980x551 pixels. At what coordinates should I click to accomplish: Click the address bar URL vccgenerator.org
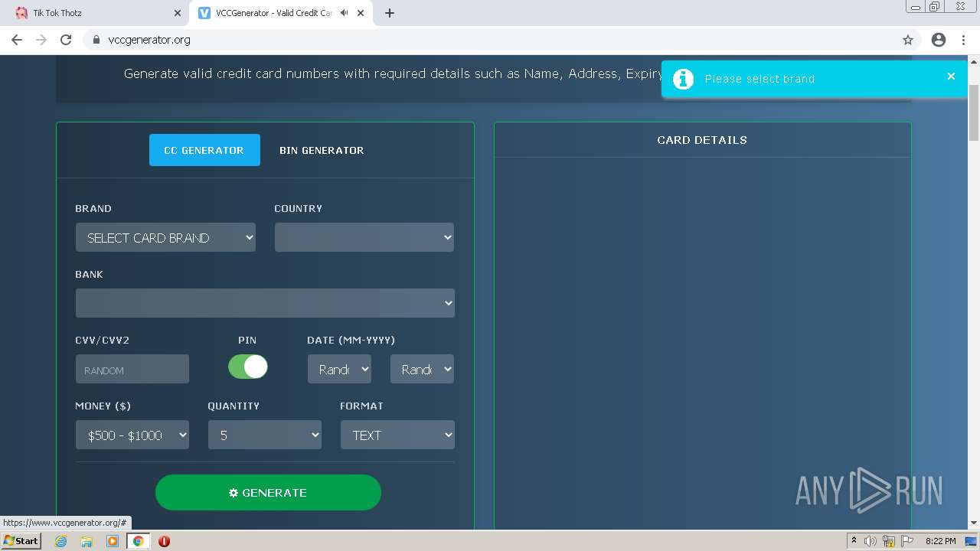[x=149, y=40]
